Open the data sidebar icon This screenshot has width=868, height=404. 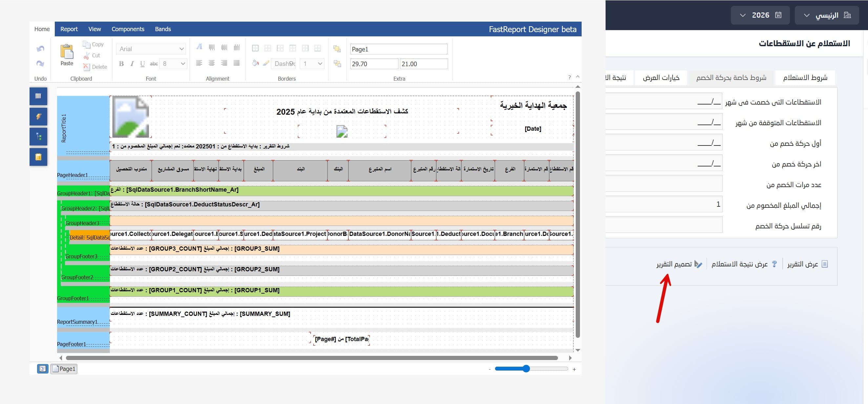38,157
